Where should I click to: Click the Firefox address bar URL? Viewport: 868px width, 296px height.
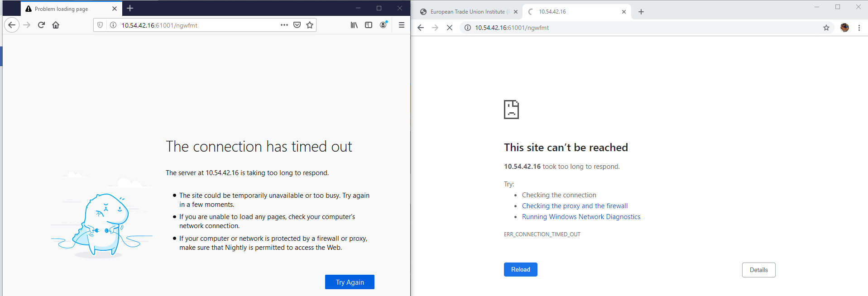click(x=159, y=25)
